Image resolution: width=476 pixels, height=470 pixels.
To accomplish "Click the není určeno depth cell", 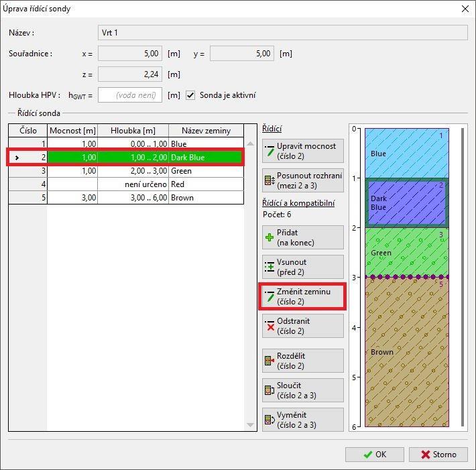I will coord(133,184).
